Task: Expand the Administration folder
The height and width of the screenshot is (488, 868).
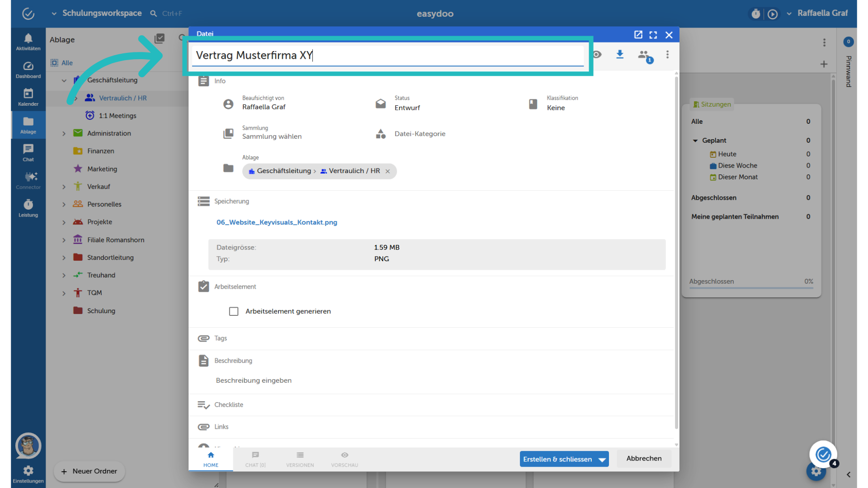Action: [64, 134]
